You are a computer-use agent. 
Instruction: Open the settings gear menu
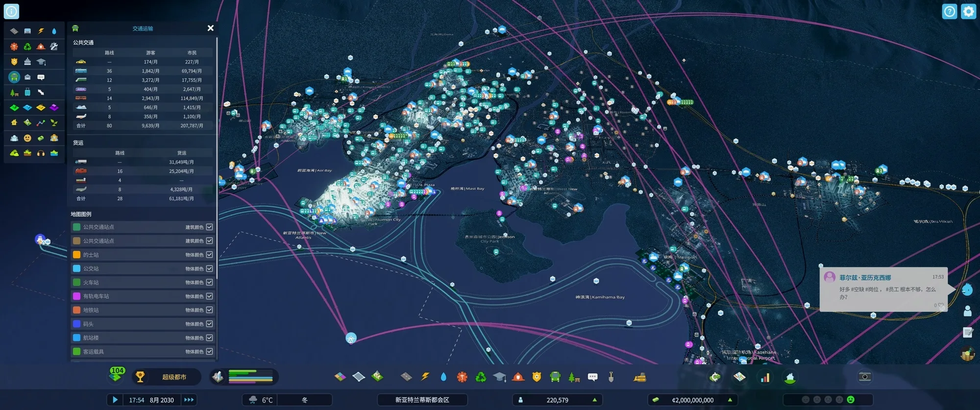tap(969, 11)
